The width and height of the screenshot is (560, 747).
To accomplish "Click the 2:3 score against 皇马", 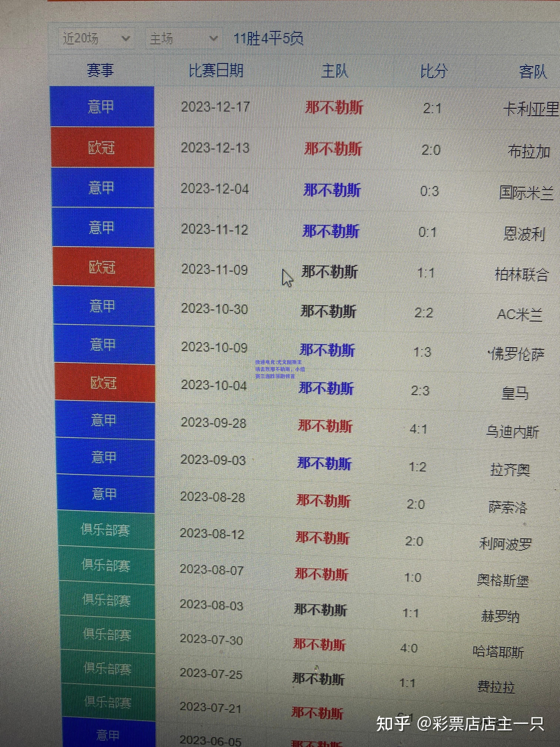I will click(x=420, y=391).
